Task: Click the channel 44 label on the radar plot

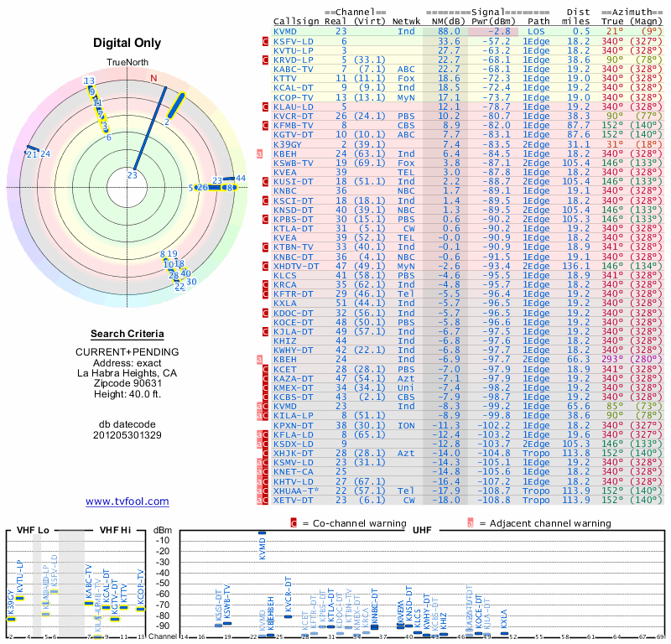Action: pos(241,179)
